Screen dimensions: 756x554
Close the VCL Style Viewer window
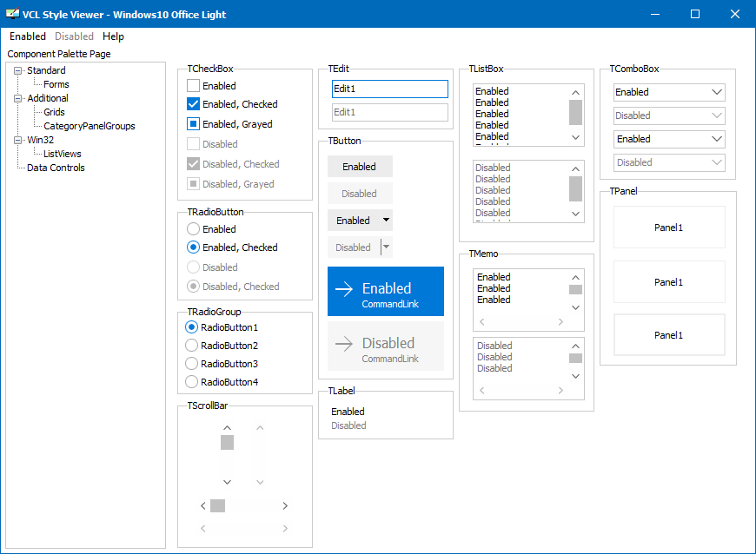point(735,14)
